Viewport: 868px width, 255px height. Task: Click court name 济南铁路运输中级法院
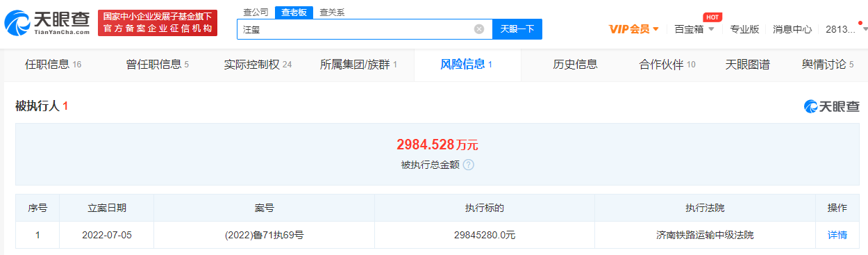coord(705,235)
